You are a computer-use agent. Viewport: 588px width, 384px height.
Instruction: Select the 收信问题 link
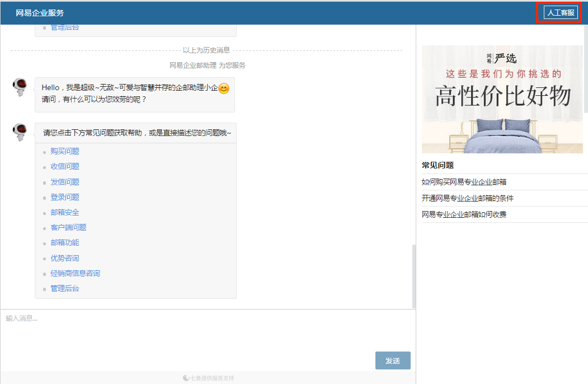(65, 166)
